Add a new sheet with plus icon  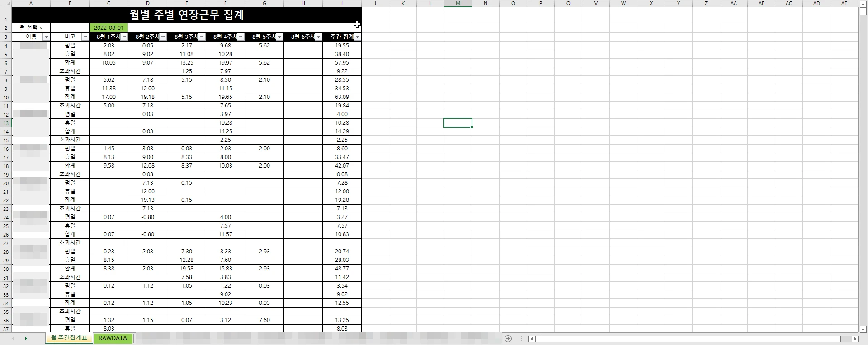tap(508, 339)
